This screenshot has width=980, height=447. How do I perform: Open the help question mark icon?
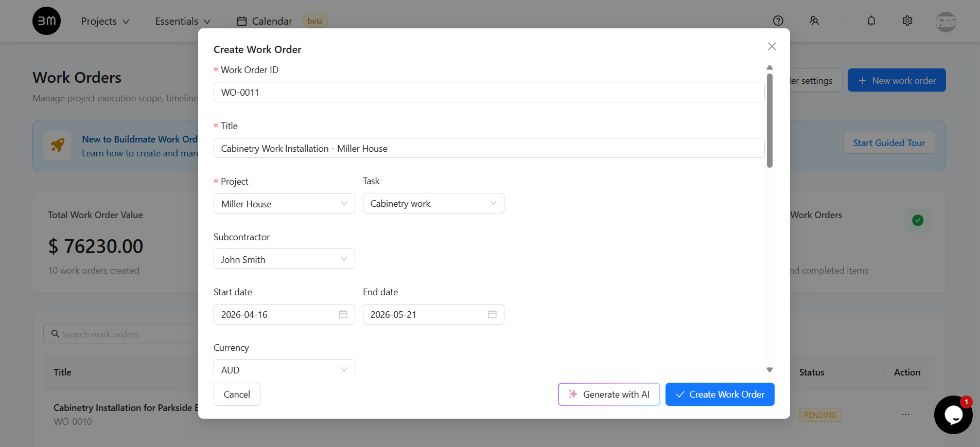[778, 21]
